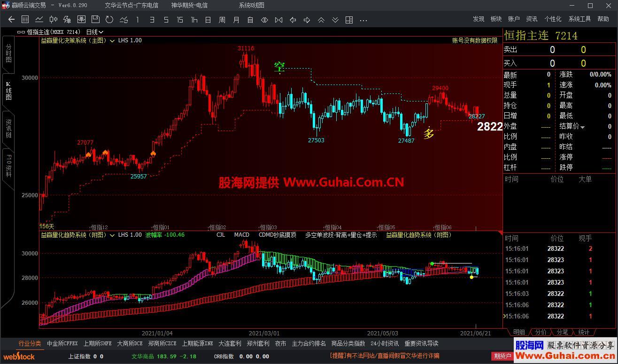
Task: Click the toolbar more options ellipsis icon
Action: 363,20
